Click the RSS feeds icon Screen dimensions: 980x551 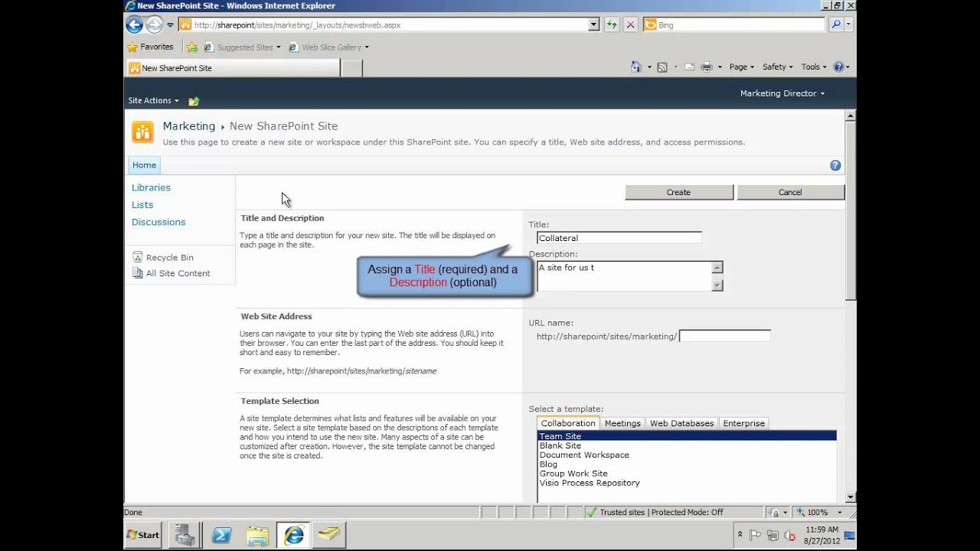pyautogui.click(x=661, y=67)
